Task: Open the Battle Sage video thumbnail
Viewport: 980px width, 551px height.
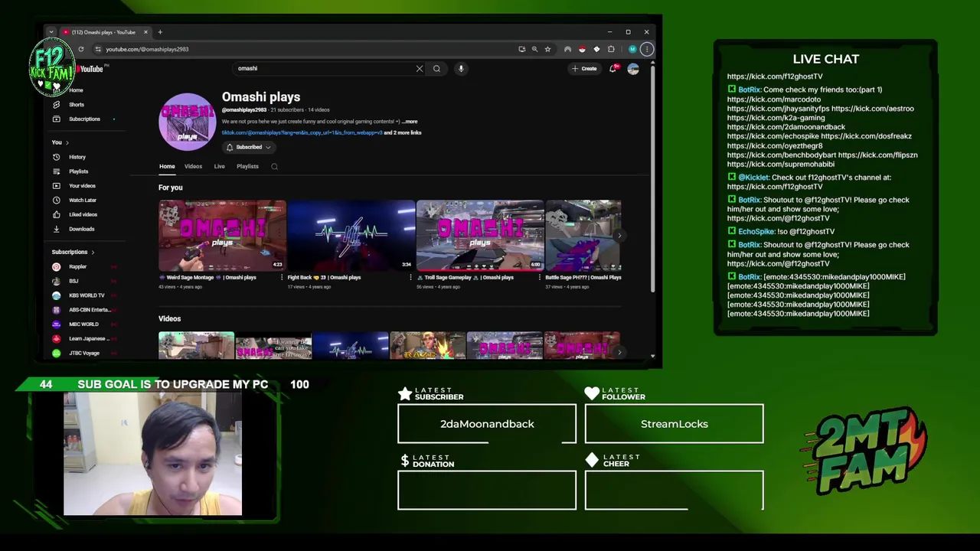Action: click(x=583, y=235)
